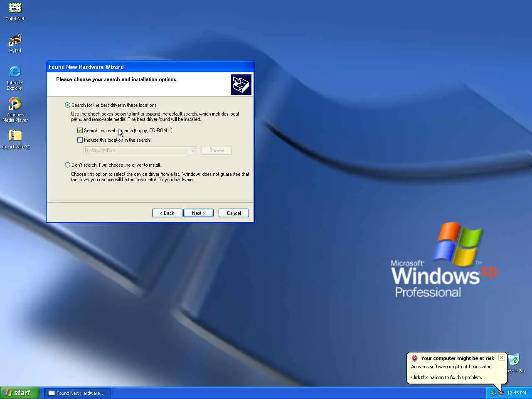532x399 pixels.
Task: Click the 12:45 PM taskbar clock
Action: (516, 393)
